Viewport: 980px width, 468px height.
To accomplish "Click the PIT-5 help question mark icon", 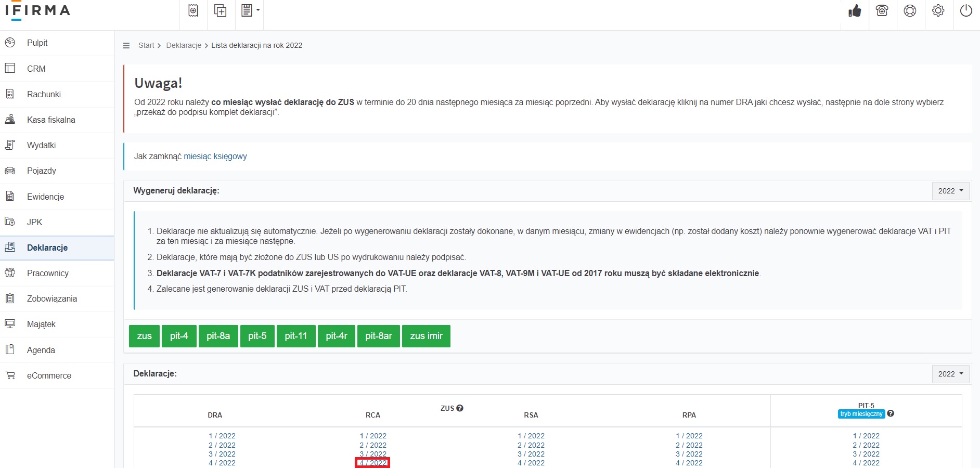I will 891,413.
